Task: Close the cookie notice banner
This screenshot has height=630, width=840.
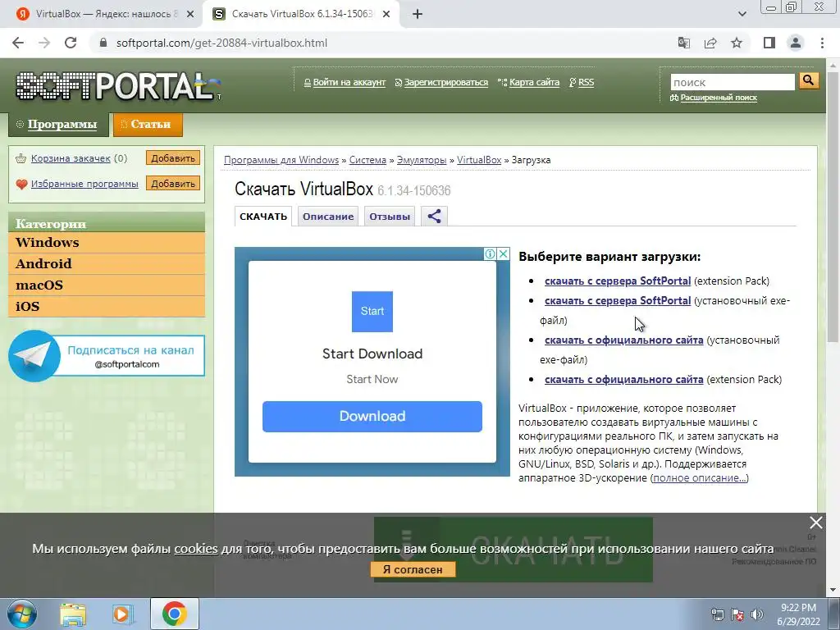Action: (x=816, y=523)
